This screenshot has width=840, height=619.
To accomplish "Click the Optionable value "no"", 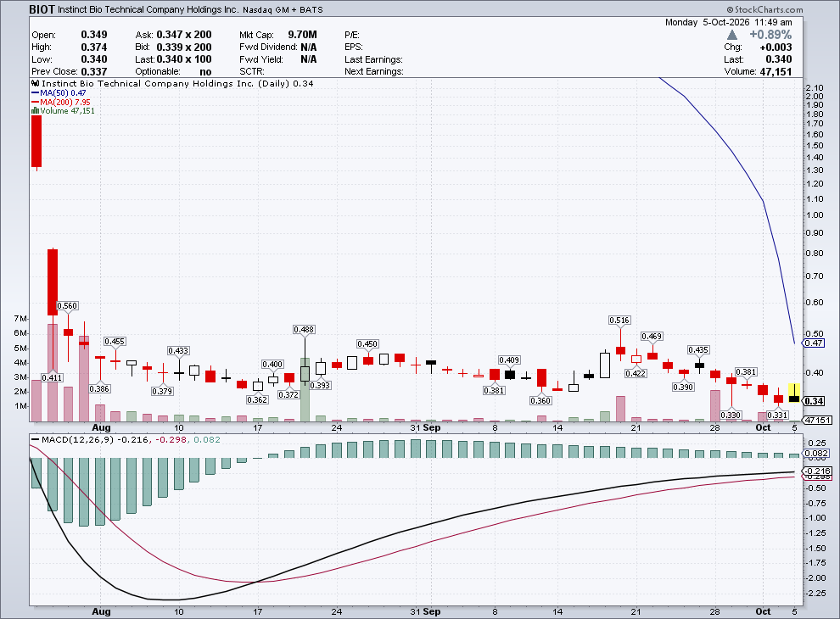I will point(205,72).
